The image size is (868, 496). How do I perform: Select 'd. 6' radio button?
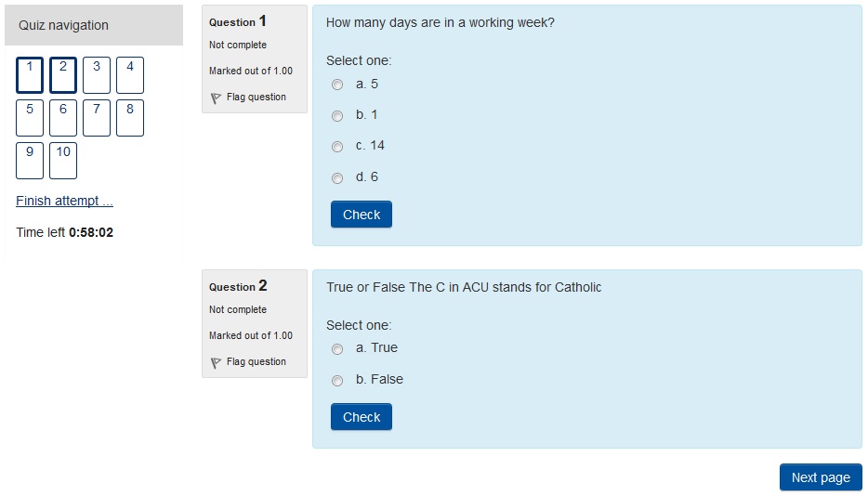point(337,178)
